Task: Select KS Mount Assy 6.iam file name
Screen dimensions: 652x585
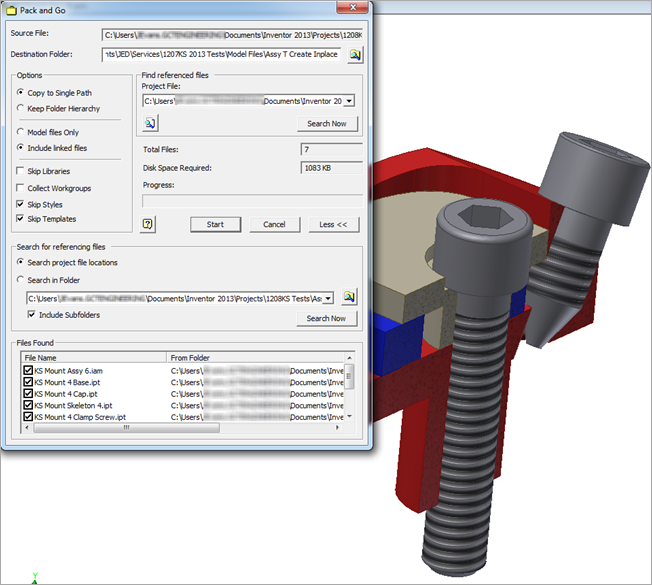Action: click(69, 370)
